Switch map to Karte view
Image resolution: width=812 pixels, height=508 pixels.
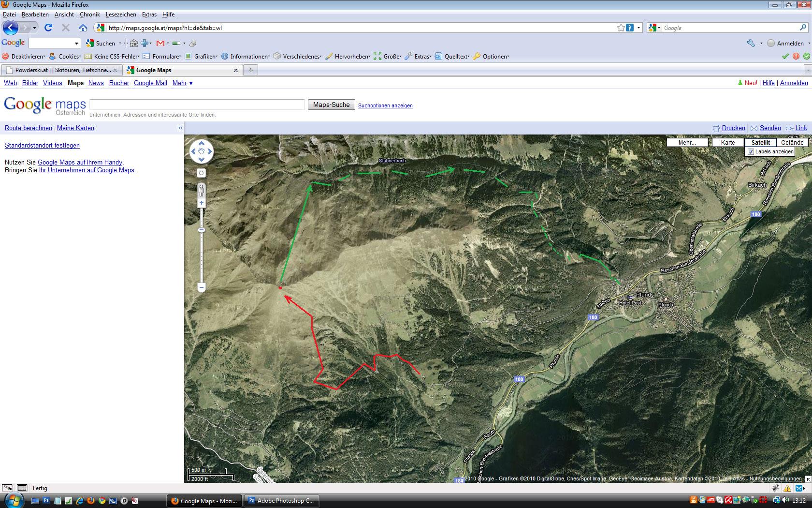(728, 143)
